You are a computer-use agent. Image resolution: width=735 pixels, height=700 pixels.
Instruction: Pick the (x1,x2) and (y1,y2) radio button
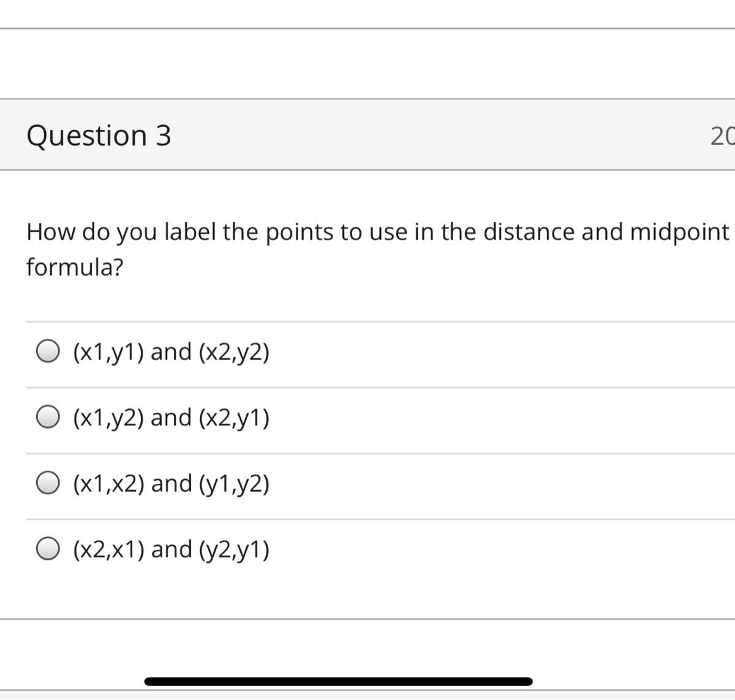click(x=48, y=483)
